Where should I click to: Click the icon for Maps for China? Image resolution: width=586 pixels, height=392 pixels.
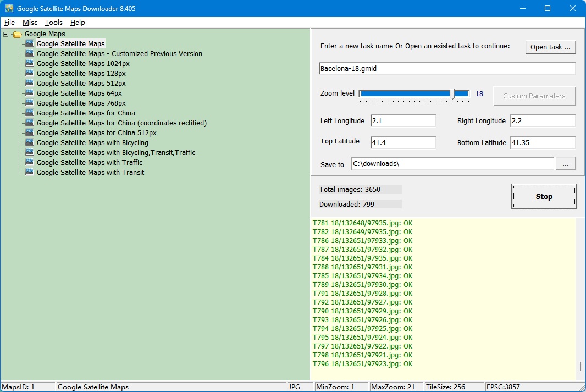(30, 113)
